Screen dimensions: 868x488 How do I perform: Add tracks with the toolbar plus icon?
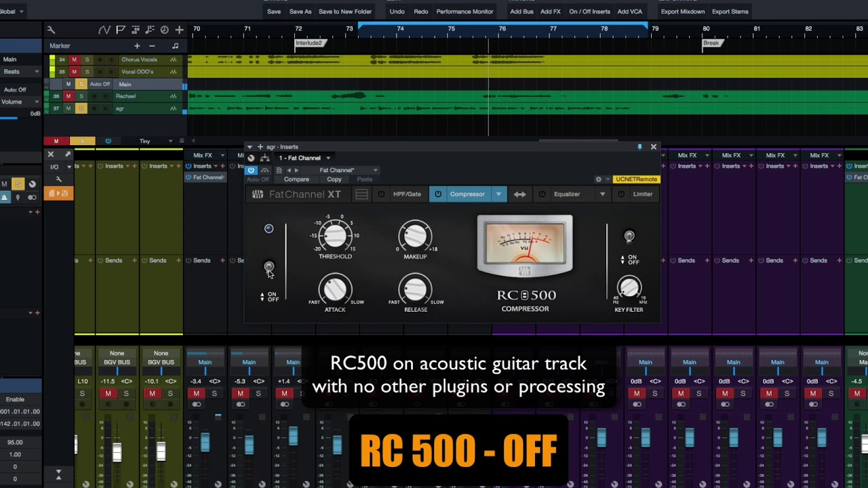[x=179, y=30]
